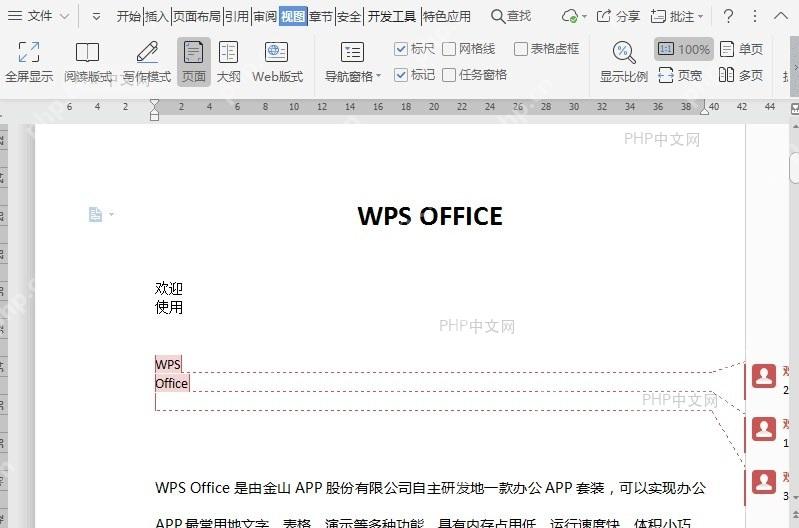Switch to Web版式 layout
Image resolution: width=799 pixels, height=528 pixels.
click(x=277, y=62)
